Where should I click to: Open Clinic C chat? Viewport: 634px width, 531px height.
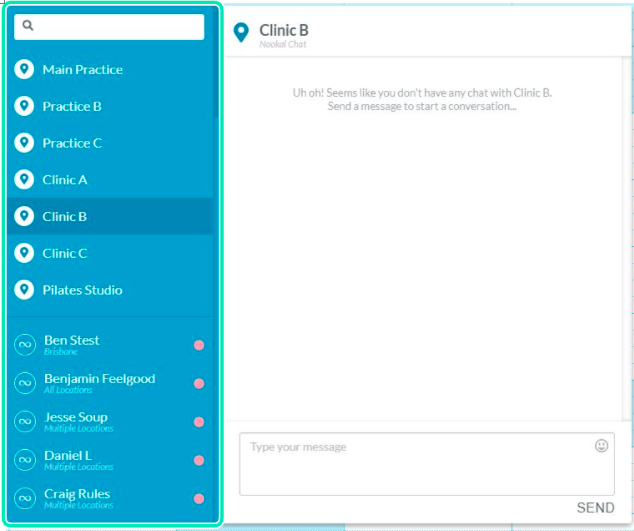tap(110, 253)
